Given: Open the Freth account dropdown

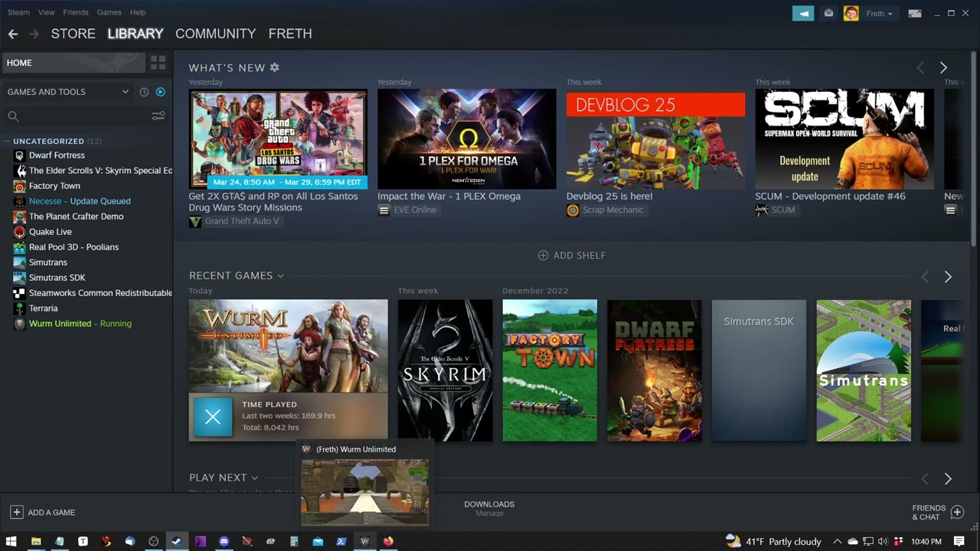Looking at the screenshot, I should click(879, 13).
